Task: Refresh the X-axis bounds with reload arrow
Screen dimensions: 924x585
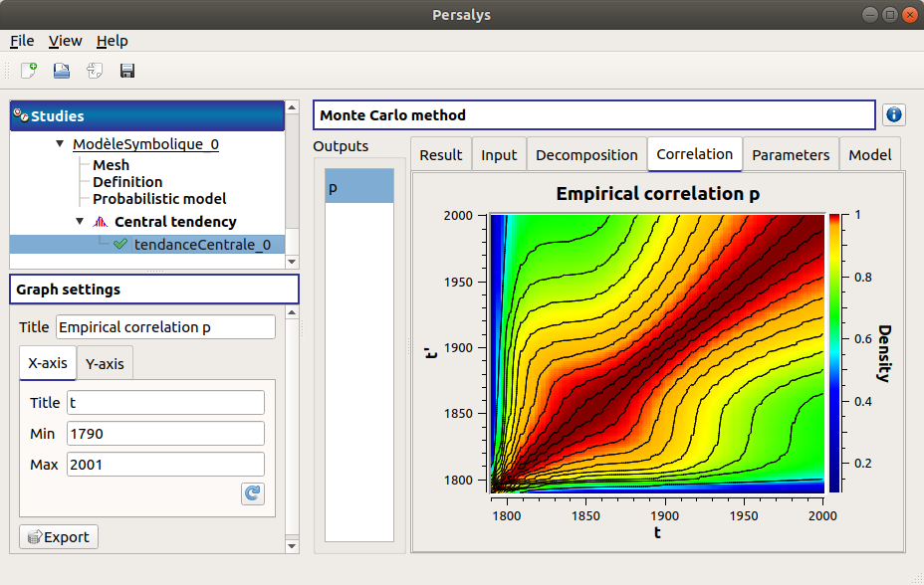Action: pos(252,493)
